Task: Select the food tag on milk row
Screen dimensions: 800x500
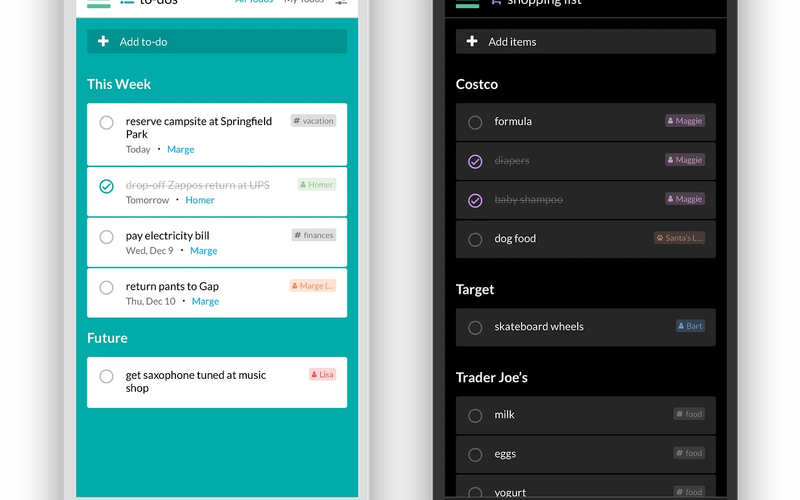Action: click(x=689, y=414)
